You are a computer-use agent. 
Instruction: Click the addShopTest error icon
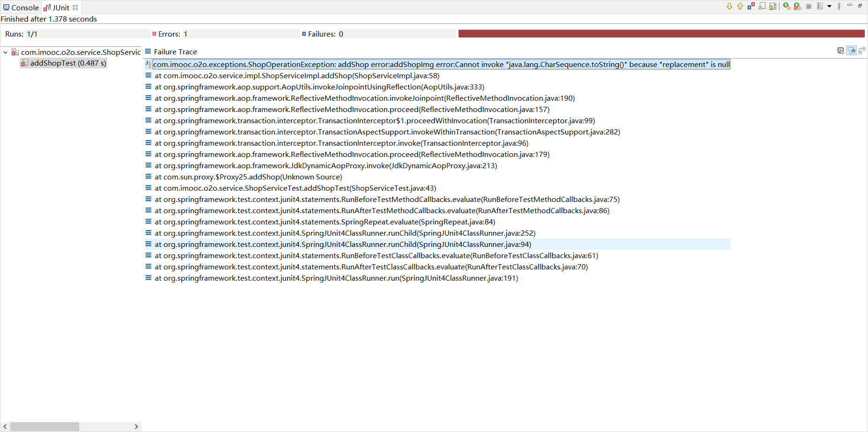pyautogui.click(x=24, y=63)
